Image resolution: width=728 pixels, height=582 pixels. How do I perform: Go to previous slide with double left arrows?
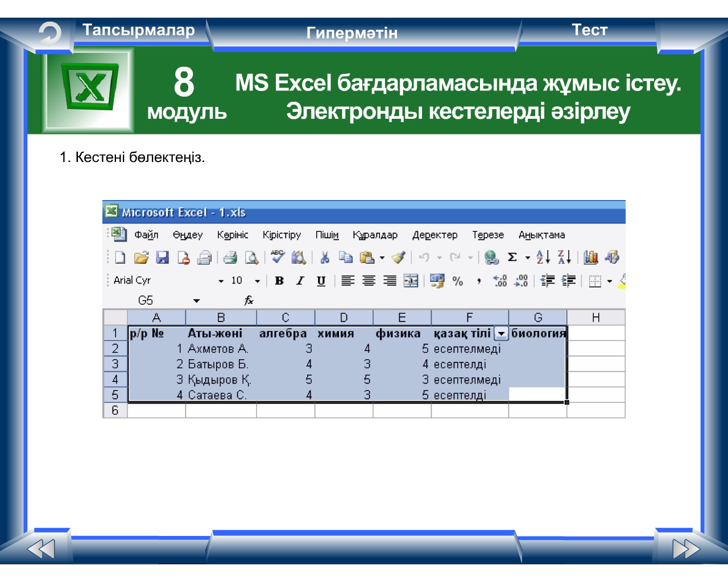pos(41,549)
